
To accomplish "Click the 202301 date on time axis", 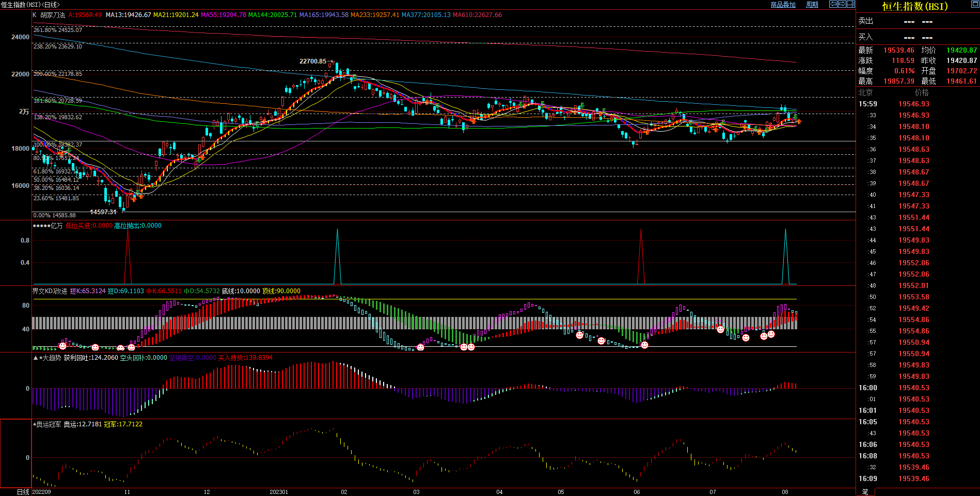I will [x=279, y=492].
